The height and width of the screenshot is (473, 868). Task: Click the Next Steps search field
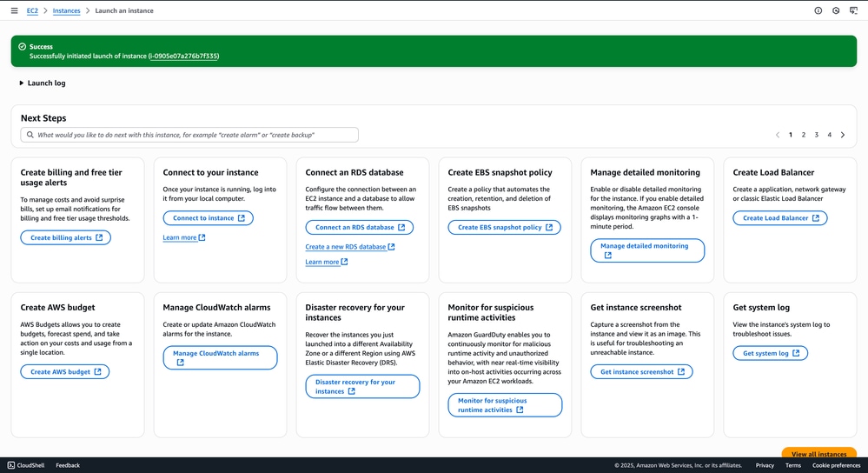pos(189,135)
